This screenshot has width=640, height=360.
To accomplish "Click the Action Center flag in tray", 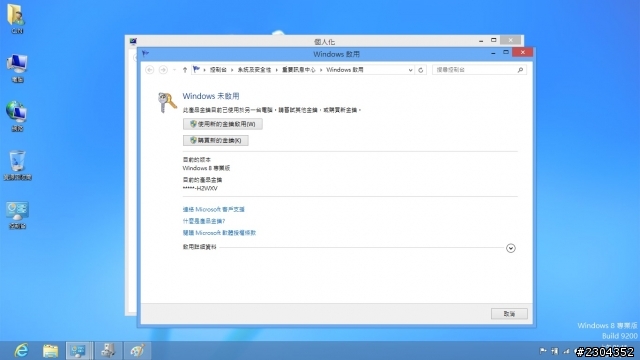I will (x=543, y=351).
